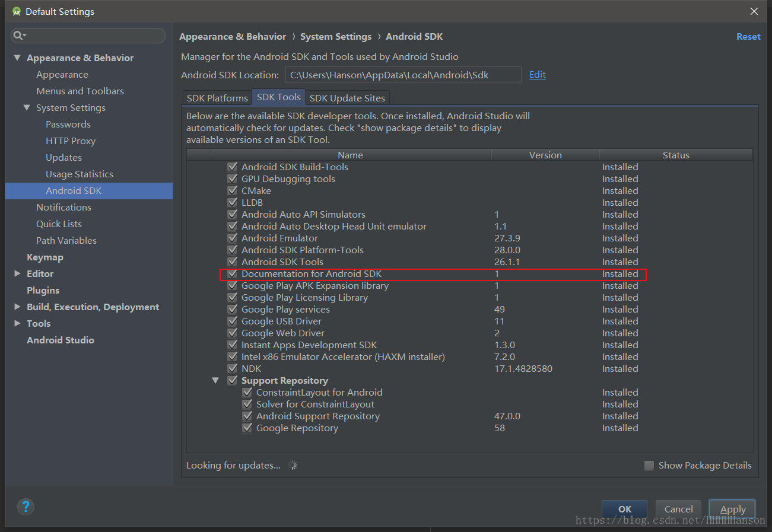Image resolution: width=772 pixels, height=532 pixels.
Task: Select Android Studio settings item
Action: (61, 340)
